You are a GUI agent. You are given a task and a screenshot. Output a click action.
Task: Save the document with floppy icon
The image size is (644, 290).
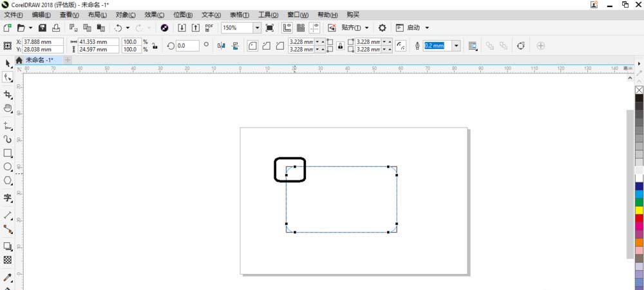[x=43, y=28]
